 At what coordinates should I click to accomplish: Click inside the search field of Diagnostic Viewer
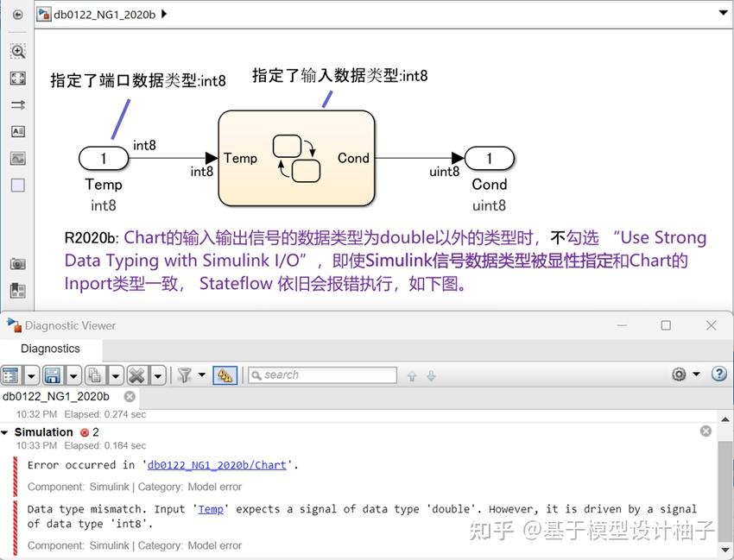click(x=324, y=374)
